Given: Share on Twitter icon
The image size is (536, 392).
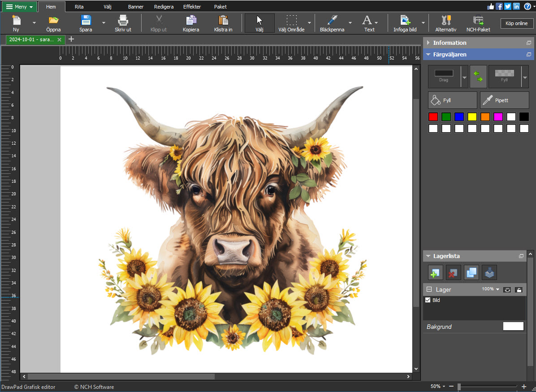Looking at the screenshot, I should click(508, 6).
